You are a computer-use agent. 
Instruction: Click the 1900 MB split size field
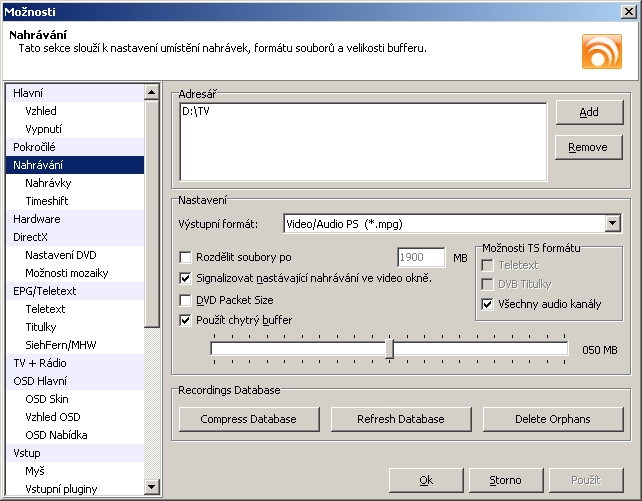pos(421,257)
